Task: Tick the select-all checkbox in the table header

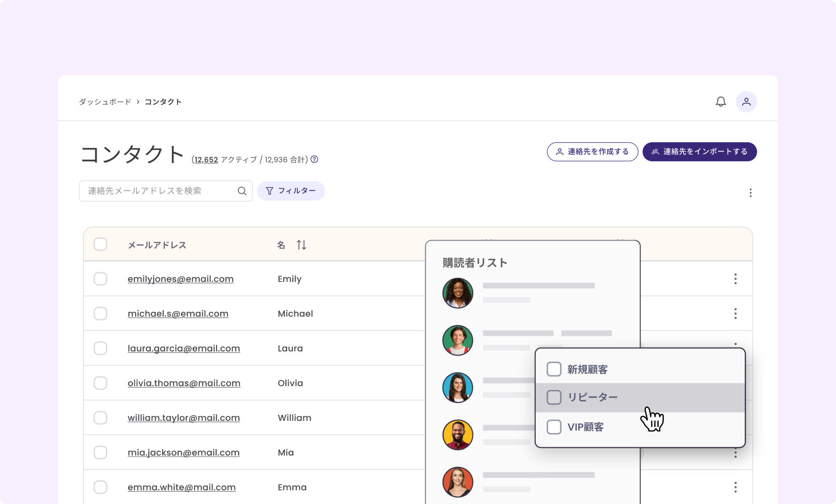Action: pyautogui.click(x=100, y=244)
